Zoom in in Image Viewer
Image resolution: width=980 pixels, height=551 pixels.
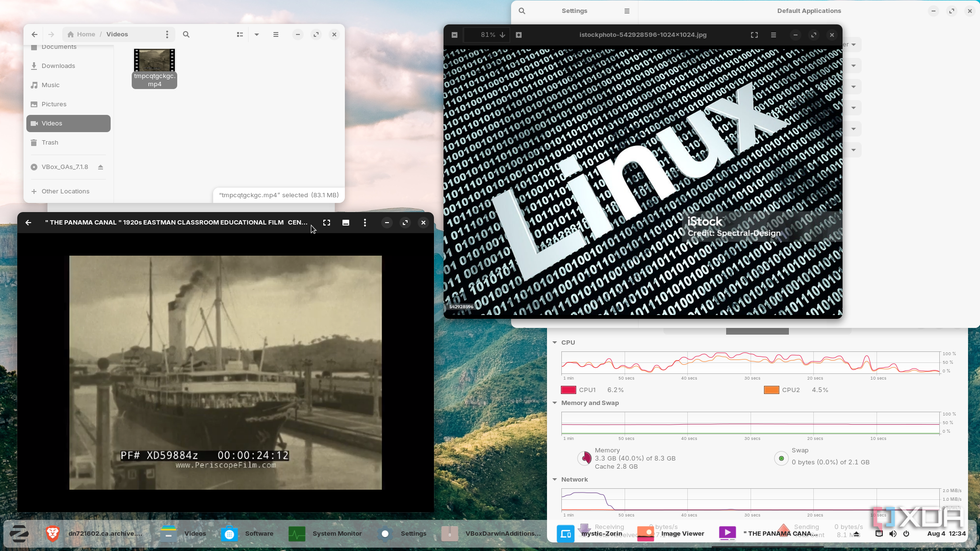coord(519,35)
